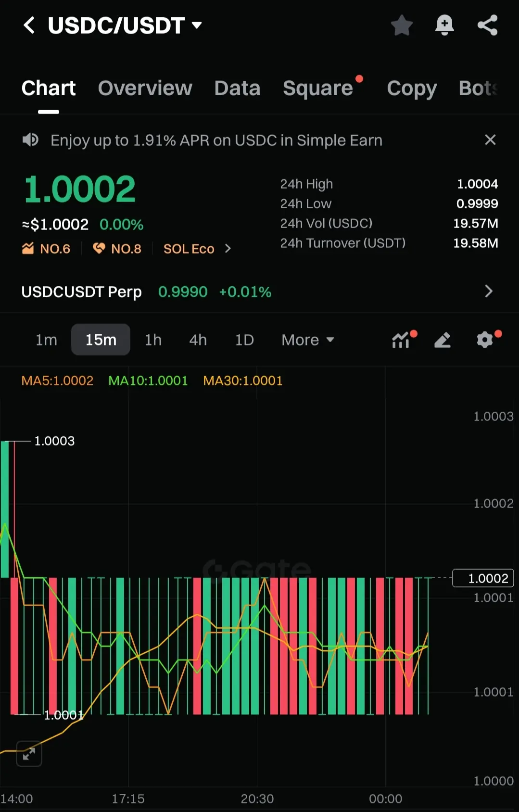Select the 1D timeframe
The height and width of the screenshot is (812, 519).
244,340
